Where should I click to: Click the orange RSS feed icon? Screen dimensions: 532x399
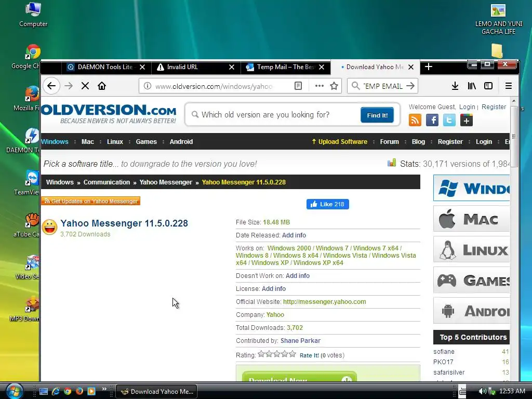click(x=415, y=120)
